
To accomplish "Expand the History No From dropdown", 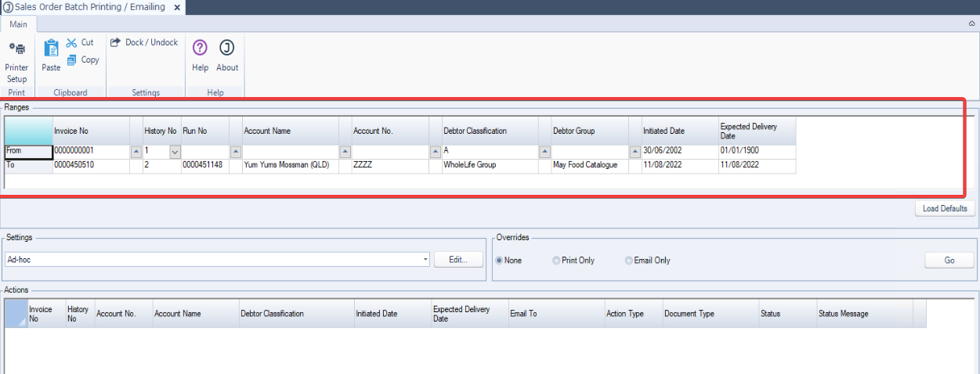I will pos(175,151).
